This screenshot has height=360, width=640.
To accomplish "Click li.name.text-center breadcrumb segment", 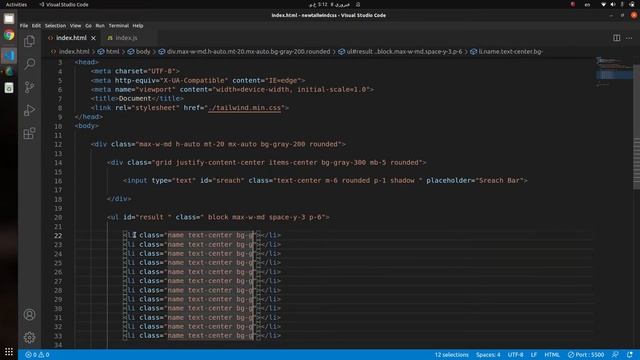I will pos(507,52).
